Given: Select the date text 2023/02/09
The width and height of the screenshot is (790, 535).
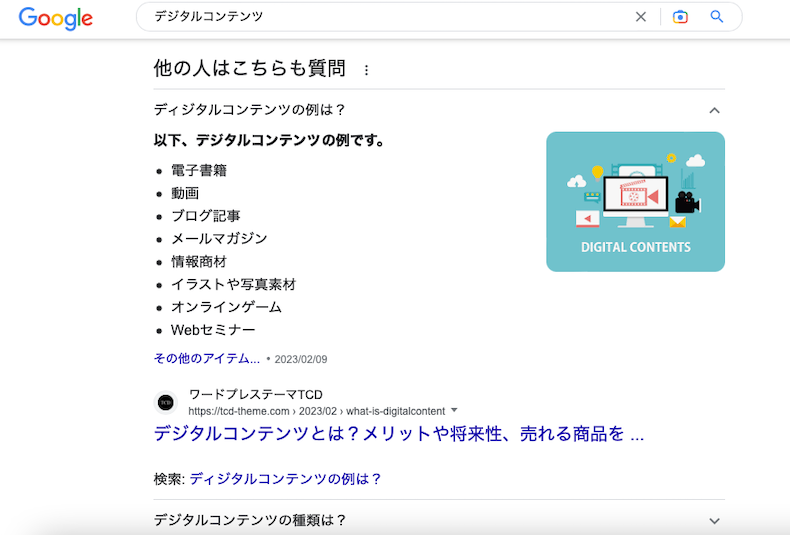Looking at the screenshot, I should point(301,359).
